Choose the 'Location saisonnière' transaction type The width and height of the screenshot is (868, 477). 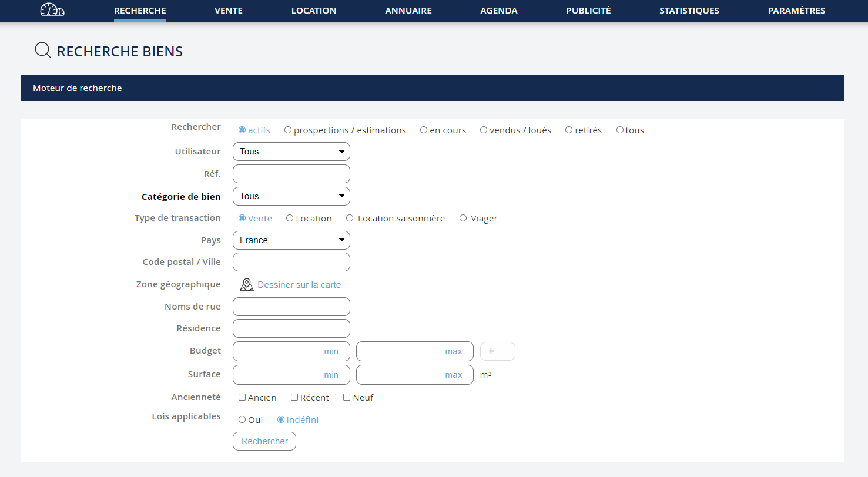tap(350, 218)
